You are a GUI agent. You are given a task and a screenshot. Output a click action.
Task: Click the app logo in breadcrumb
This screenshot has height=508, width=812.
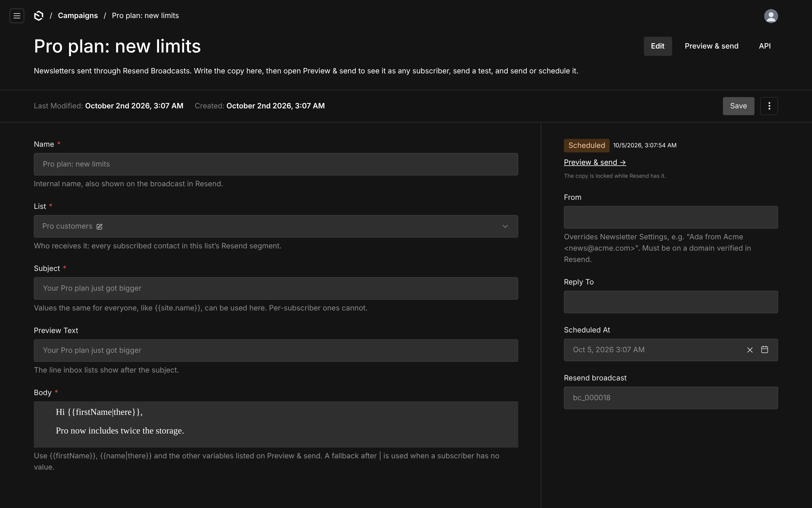39,16
